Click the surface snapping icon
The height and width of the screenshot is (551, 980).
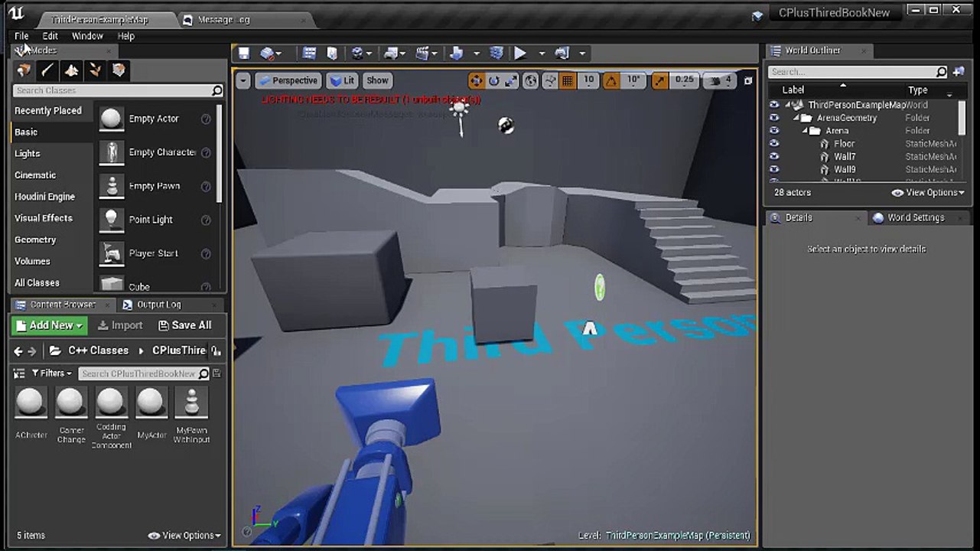(x=550, y=80)
